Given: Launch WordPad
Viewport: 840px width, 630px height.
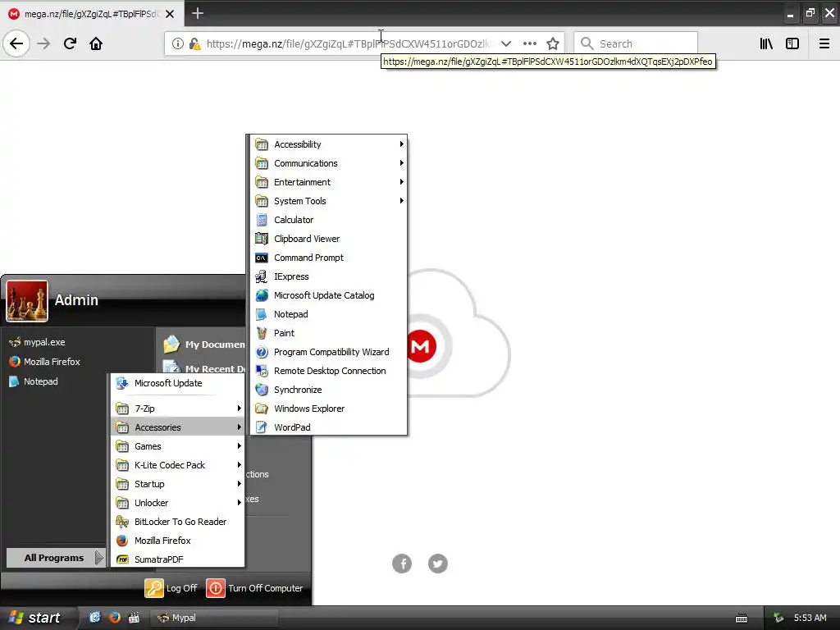Looking at the screenshot, I should coord(328,427).
